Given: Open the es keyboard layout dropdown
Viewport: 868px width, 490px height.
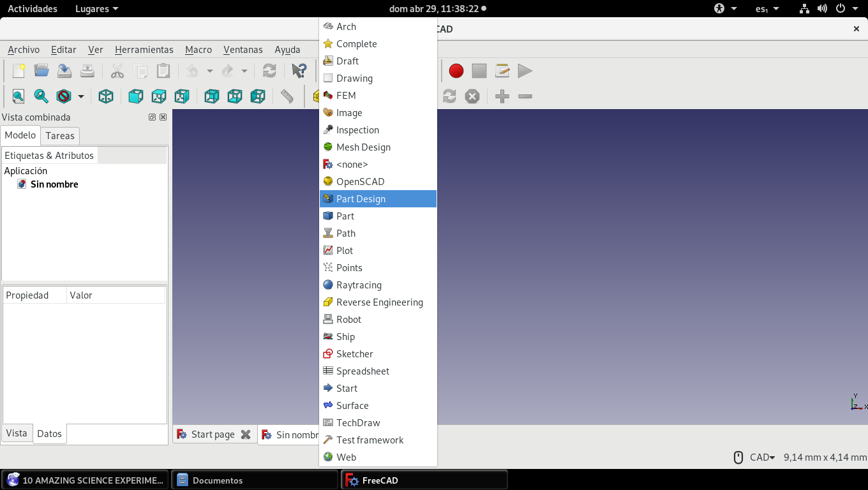Looking at the screenshot, I should pyautogui.click(x=767, y=8).
